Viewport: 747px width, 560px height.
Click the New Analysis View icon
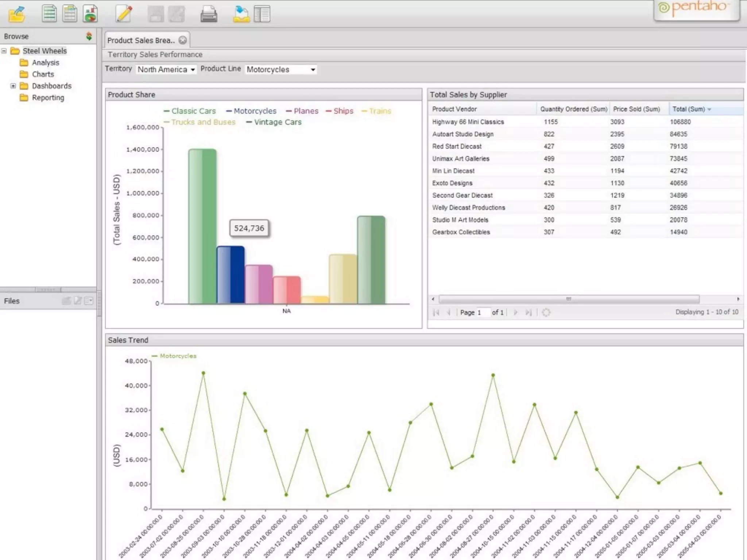click(69, 14)
